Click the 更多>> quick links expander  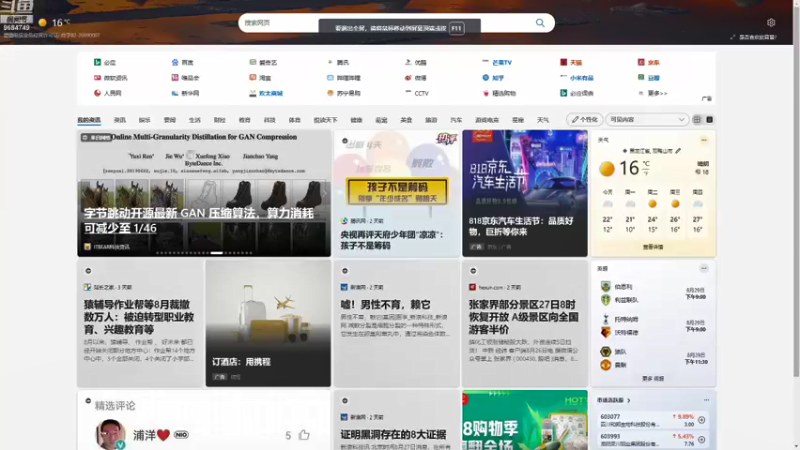click(x=653, y=93)
